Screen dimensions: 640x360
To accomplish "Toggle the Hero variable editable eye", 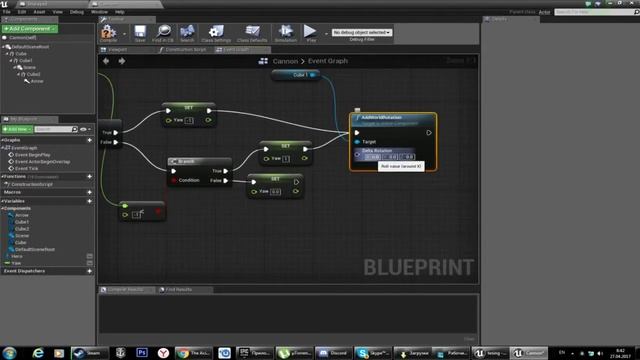I will (x=89, y=256).
